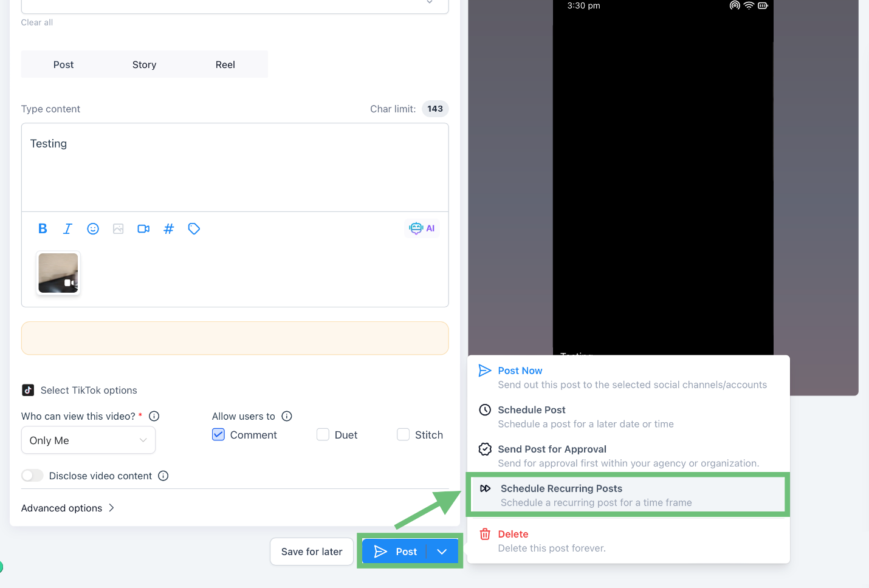Open the 'Only Me' privacy dropdown
869x588 pixels.
89,440
